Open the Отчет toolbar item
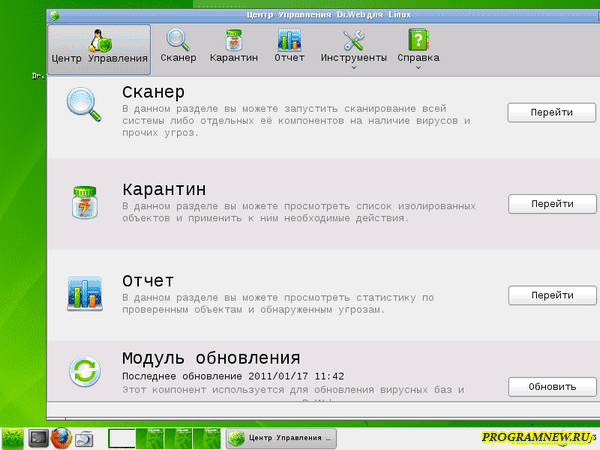Viewport: 600px width, 450px height. coord(289,46)
